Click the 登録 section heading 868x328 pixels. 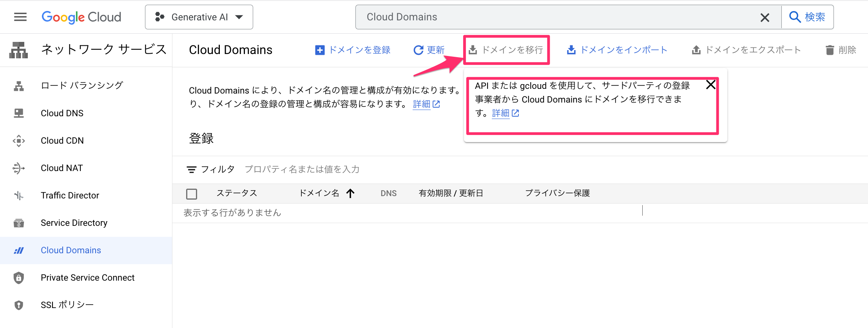[201, 138]
